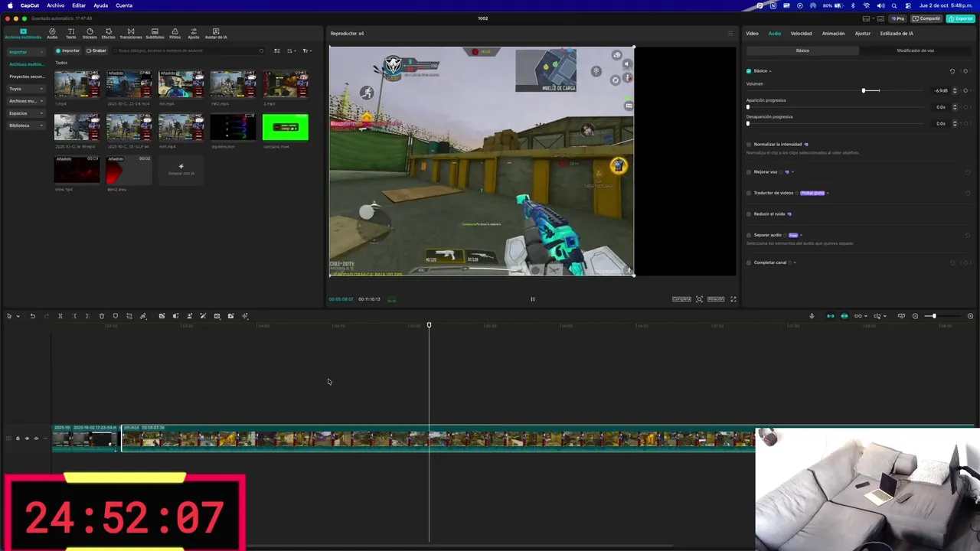Click the crop tool in timeline toolbar
This screenshot has width=980, height=551.
tap(129, 316)
